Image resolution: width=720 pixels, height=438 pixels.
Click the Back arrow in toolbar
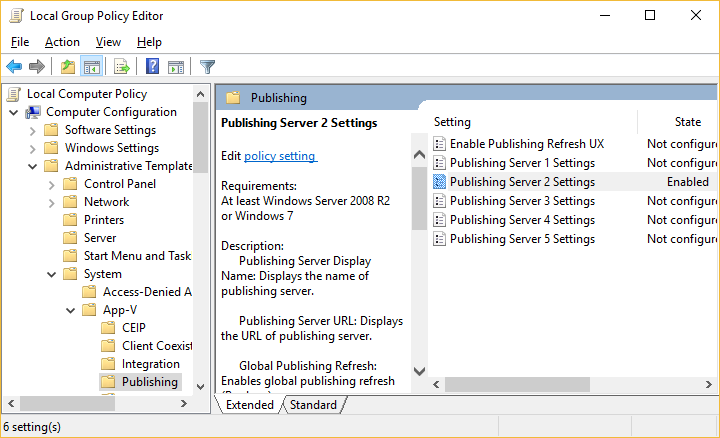(x=14, y=67)
